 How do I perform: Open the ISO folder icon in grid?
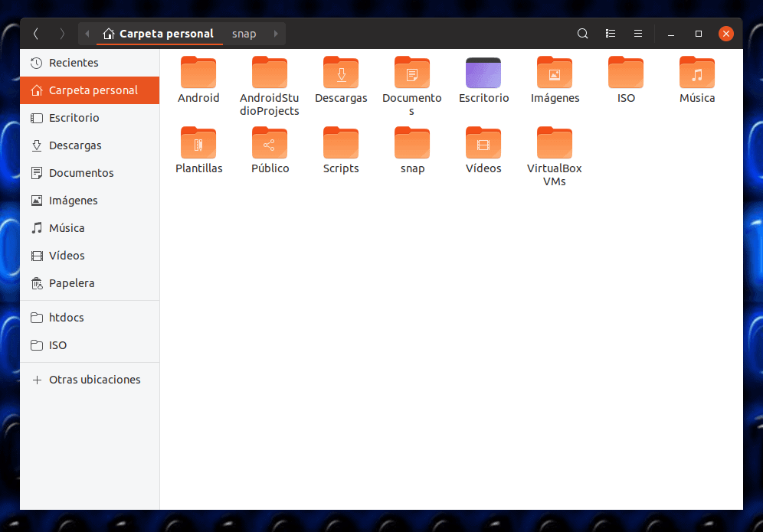click(626, 73)
